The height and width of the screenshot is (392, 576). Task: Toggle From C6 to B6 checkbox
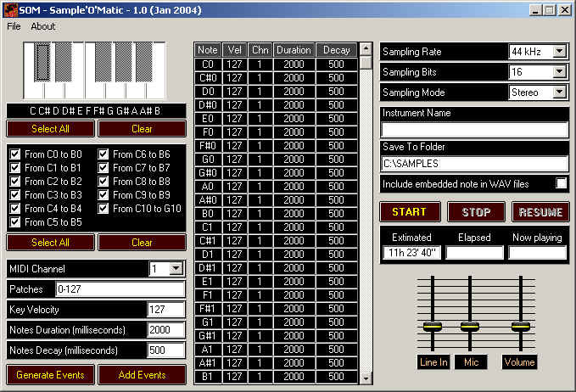[x=103, y=154]
